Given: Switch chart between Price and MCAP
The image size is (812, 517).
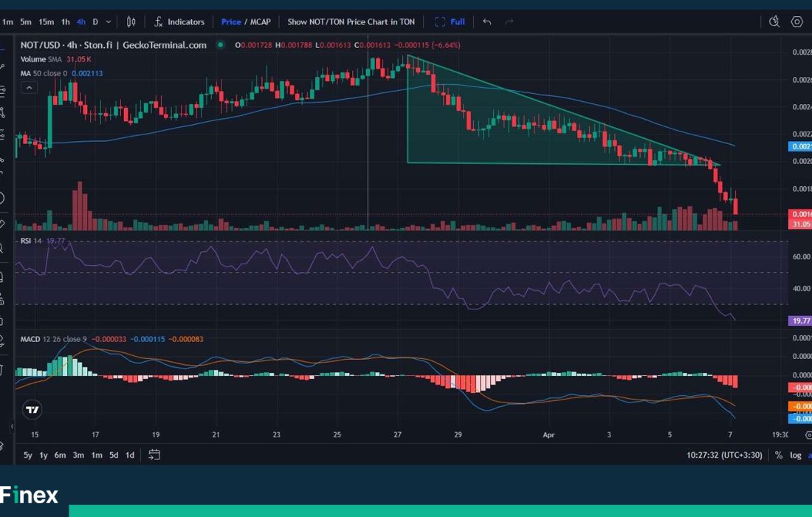Looking at the screenshot, I should pos(246,22).
